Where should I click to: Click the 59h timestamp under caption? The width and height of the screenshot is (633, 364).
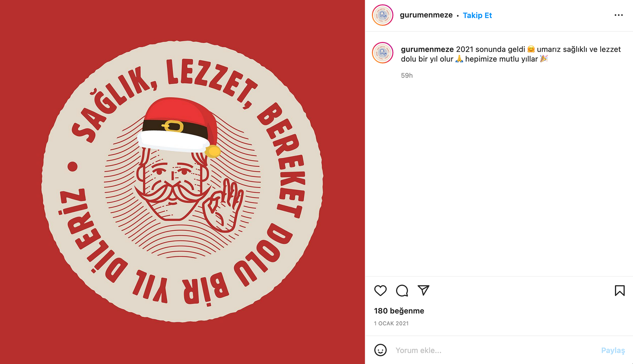click(x=407, y=76)
